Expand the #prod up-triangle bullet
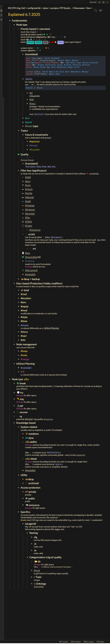This screenshot has width=110, height=644. tap(23, 122)
